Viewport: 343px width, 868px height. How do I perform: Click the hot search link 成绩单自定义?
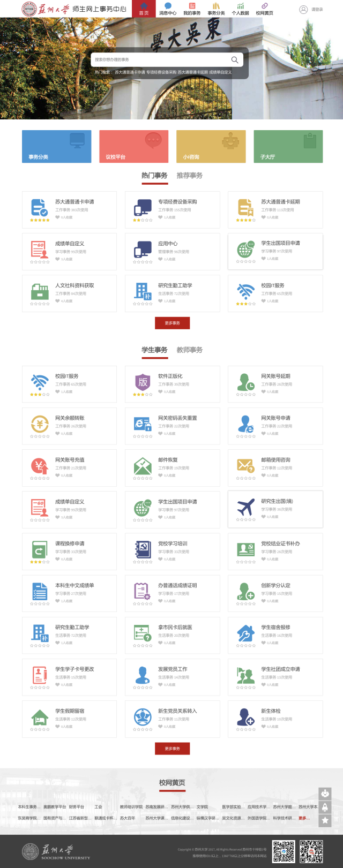tap(220, 72)
